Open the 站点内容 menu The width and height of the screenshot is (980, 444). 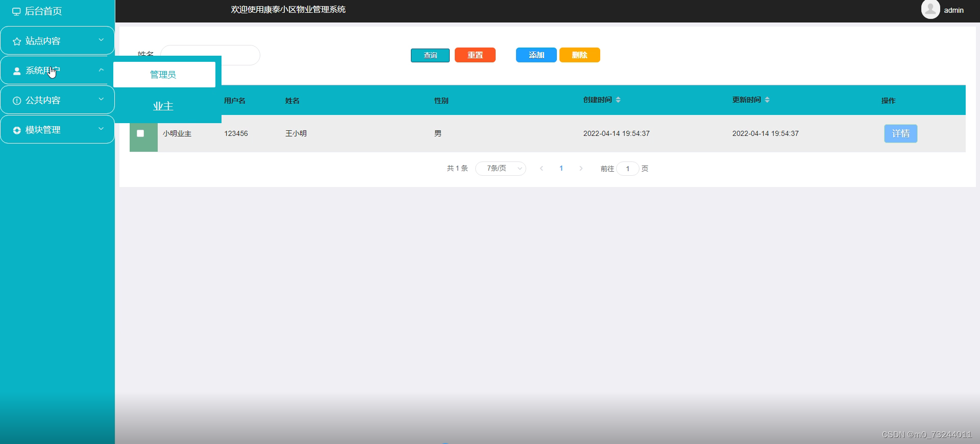tap(57, 40)
